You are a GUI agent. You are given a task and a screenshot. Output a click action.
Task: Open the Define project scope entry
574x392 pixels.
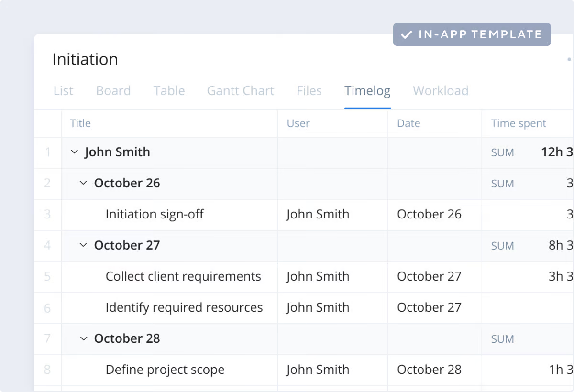pyautogui.click(x=165, y=370)
